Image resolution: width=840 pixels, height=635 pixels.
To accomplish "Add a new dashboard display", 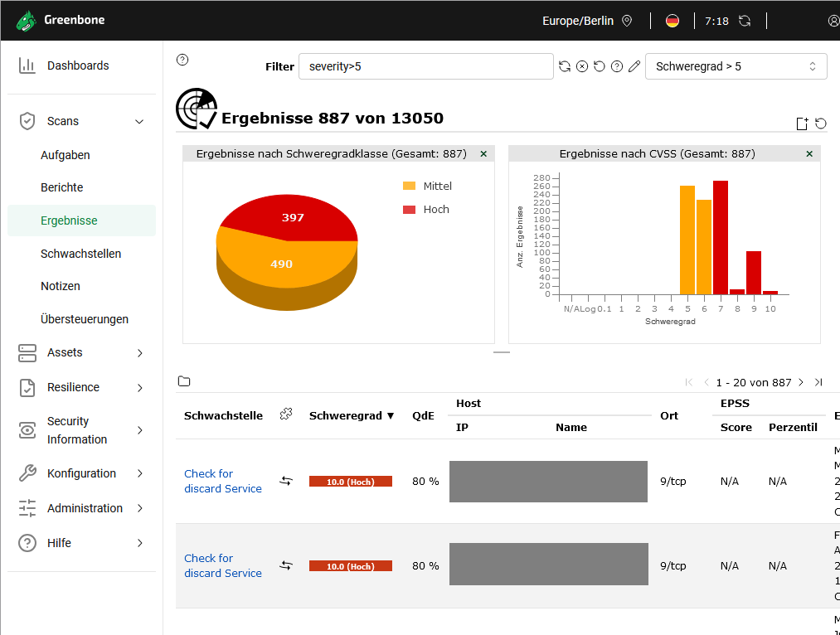I will click(802, 124).
